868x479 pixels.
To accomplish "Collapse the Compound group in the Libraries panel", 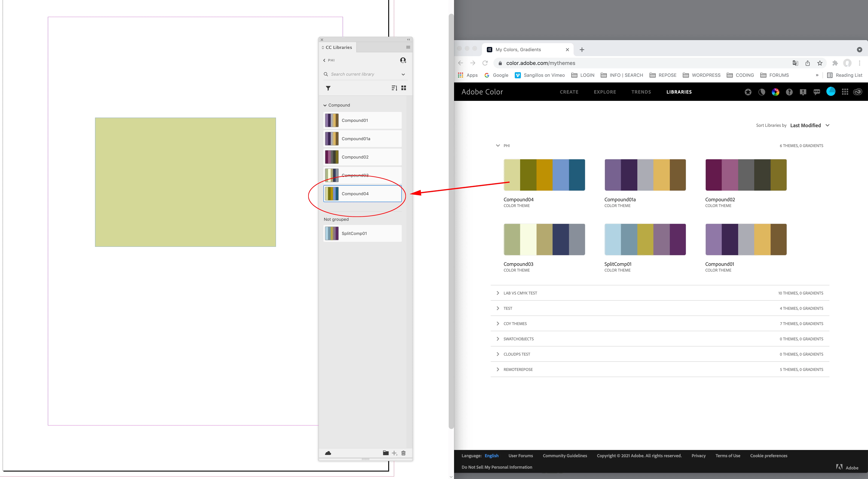I will tap(325, 105).
